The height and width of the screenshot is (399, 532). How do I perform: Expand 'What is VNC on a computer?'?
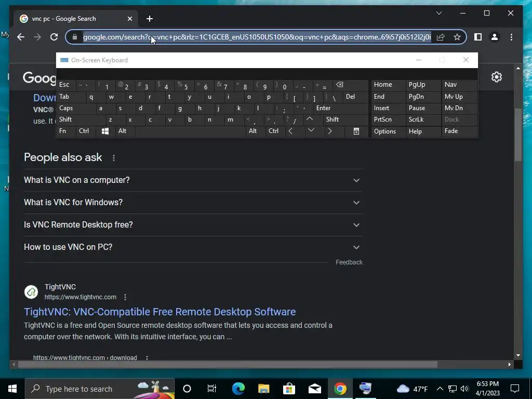click(x=193, y=180)
